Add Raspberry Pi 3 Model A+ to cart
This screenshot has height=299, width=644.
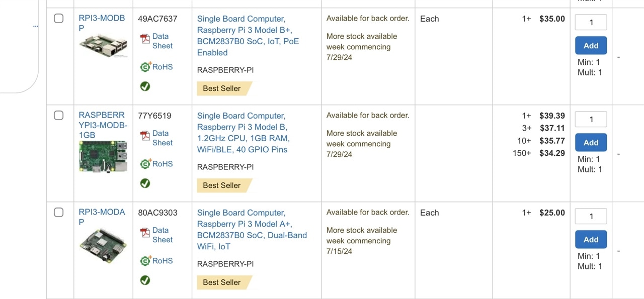click(591, 240)
